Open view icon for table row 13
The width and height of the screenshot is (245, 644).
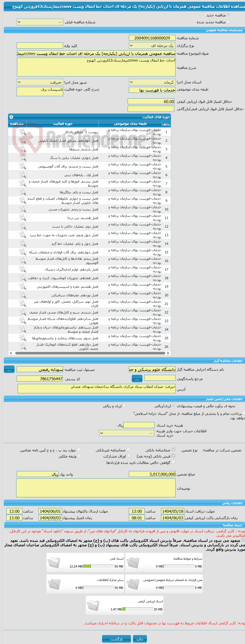tap(22, 235)
